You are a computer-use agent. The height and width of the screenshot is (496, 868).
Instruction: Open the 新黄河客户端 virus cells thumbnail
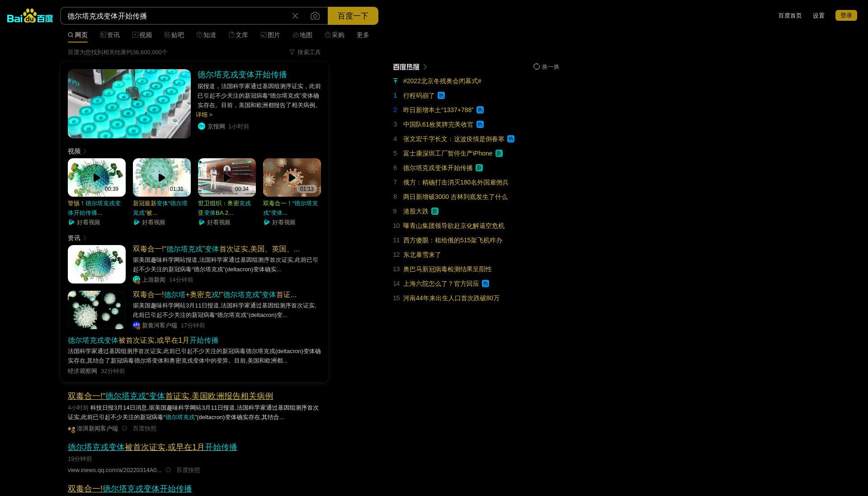(97, 310)
